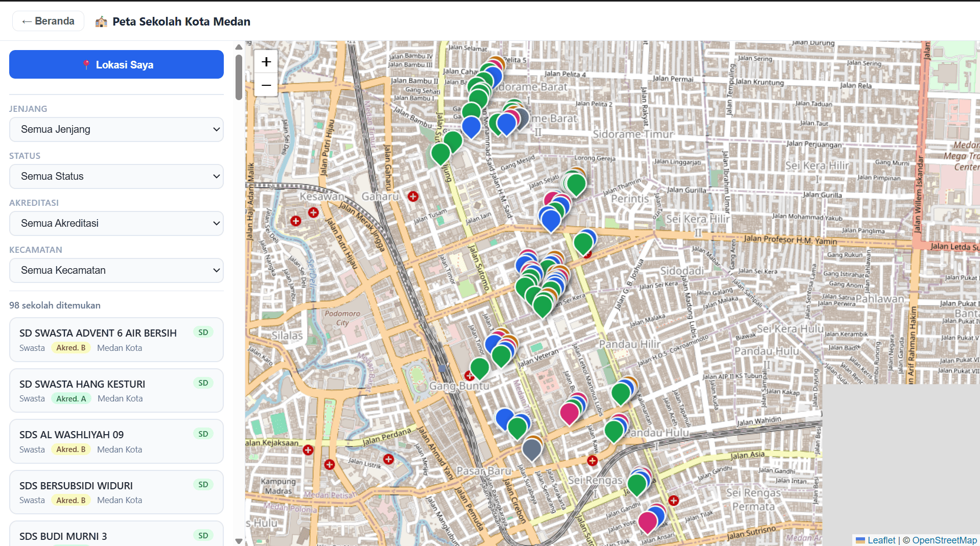Click the blue marker above the gray marker

click(504, 418)
